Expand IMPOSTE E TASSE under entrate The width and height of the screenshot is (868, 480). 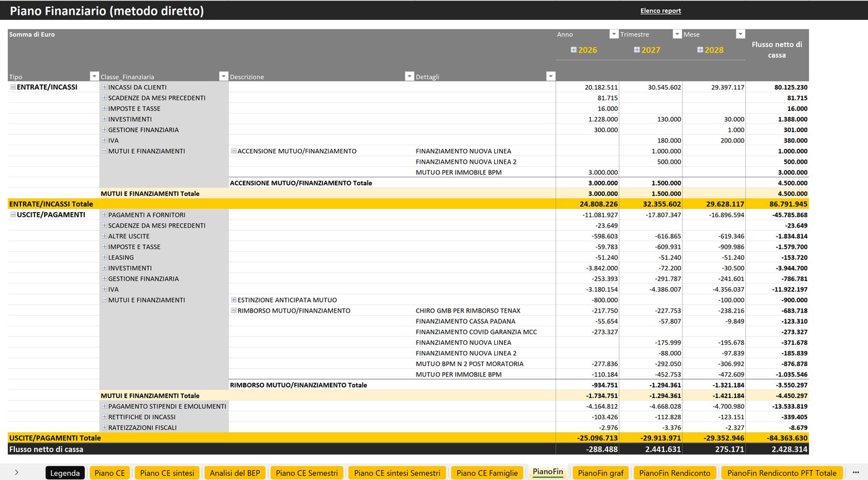(x=105, y=109)
